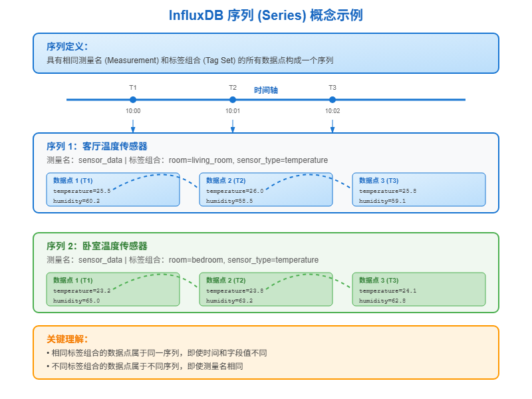Click the value 'humidity=59.1'

tap(382, 201)
